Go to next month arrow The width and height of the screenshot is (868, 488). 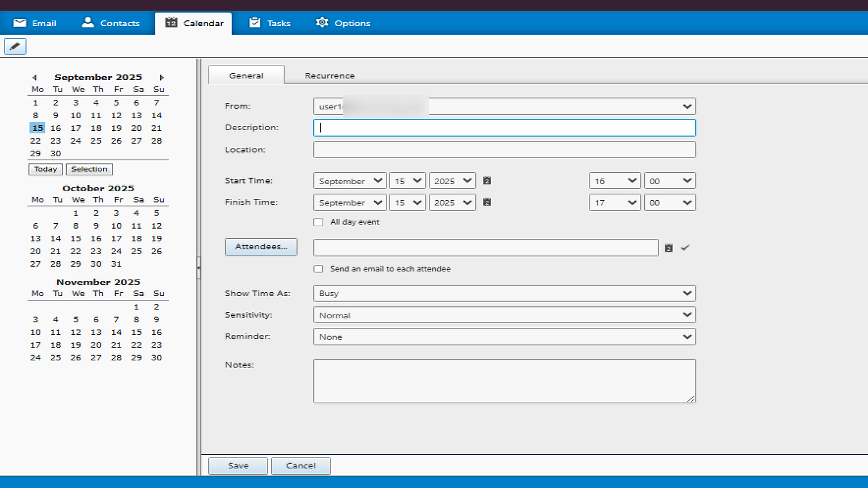[x=162, y=78]
